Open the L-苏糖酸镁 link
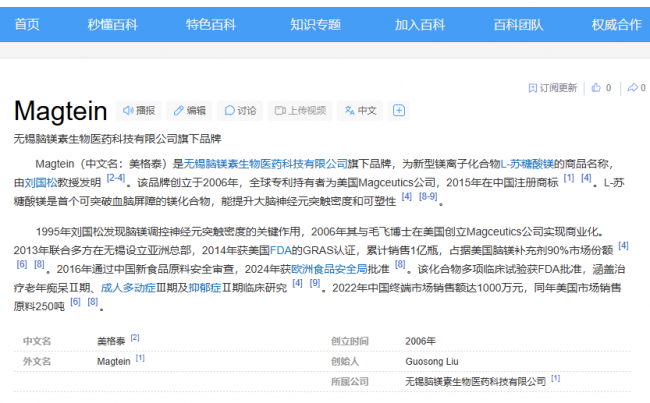The image size is (650, 403). click(x=527, y=164)
